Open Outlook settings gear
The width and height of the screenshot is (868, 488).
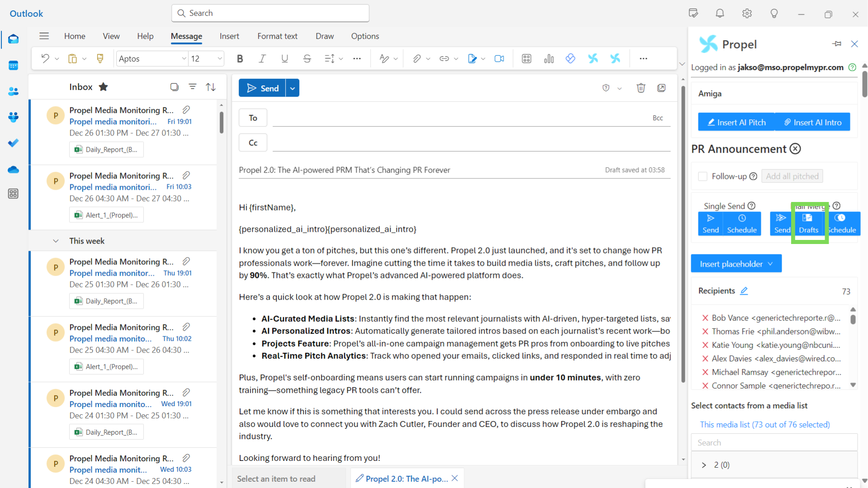(x=747, y=14)
